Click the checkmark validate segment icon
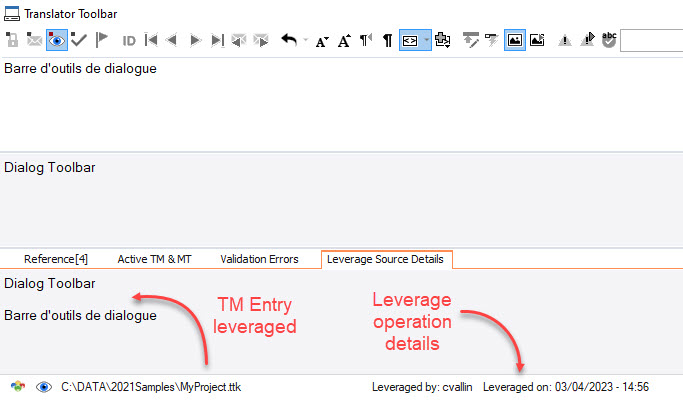The width and height of the screenshot is (683, 400). tap(79, 40)
